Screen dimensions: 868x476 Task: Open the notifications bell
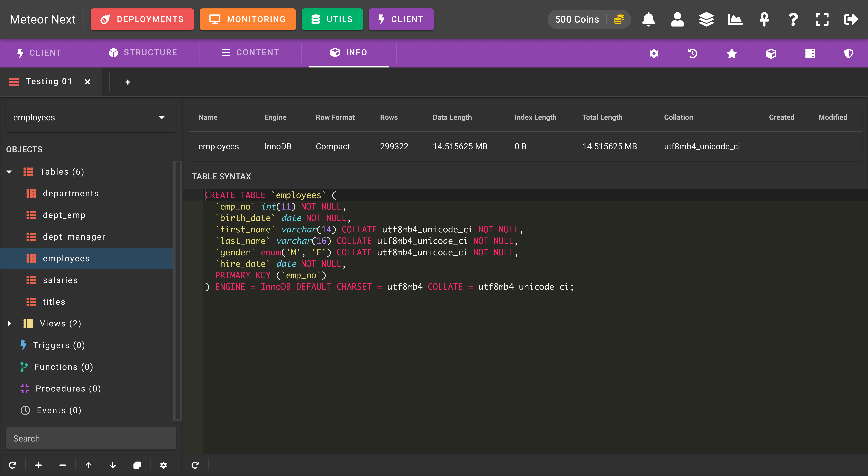tap(648, 19)
